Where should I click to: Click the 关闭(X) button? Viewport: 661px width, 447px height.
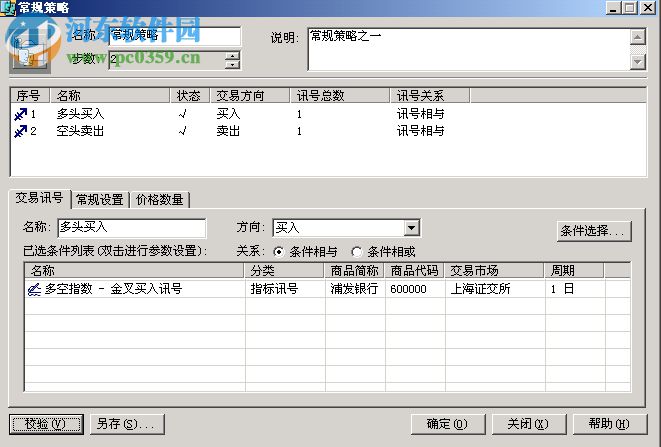pyautogui.click(x=529, y=424)
